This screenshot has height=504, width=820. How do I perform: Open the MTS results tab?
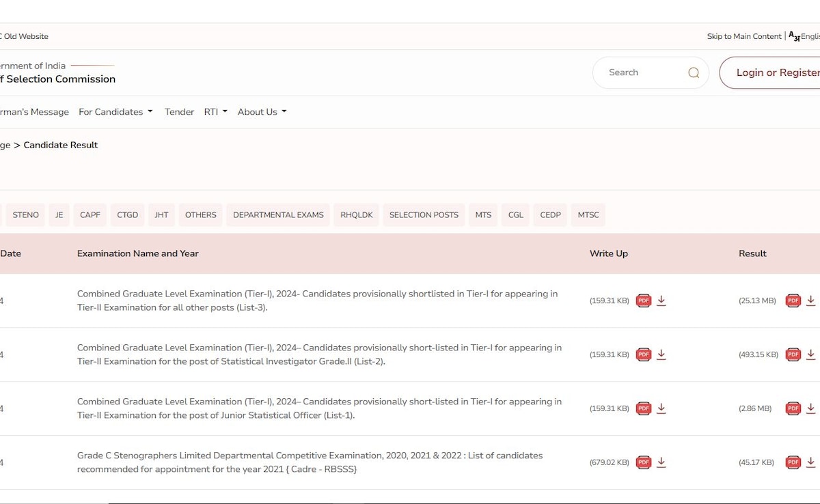(x=483, y=215)
